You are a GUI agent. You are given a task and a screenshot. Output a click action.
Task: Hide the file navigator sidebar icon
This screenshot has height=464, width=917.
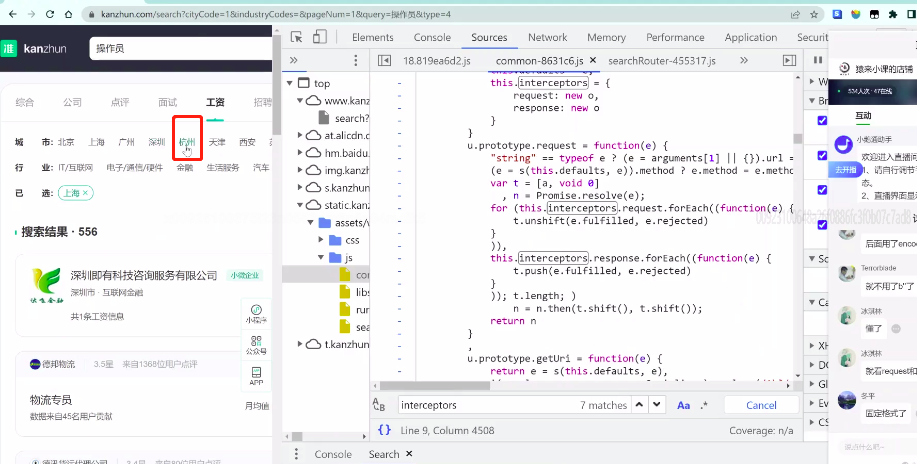tap(384, 61)
